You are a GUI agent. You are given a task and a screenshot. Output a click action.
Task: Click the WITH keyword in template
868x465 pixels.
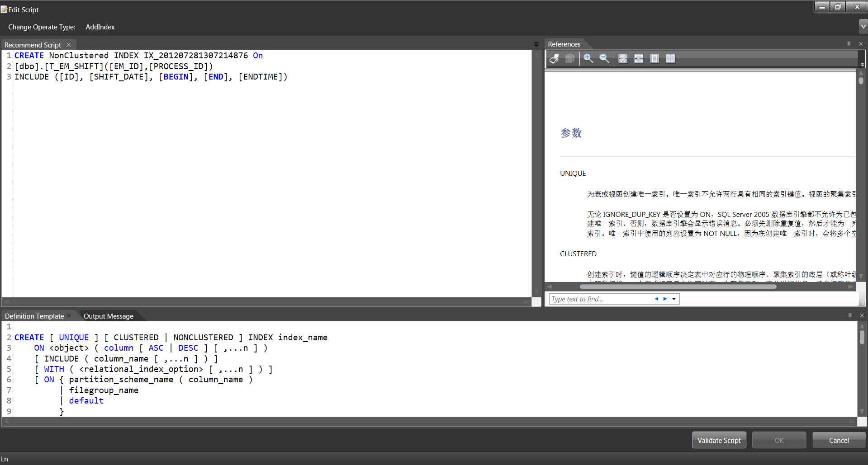[54, 369]
